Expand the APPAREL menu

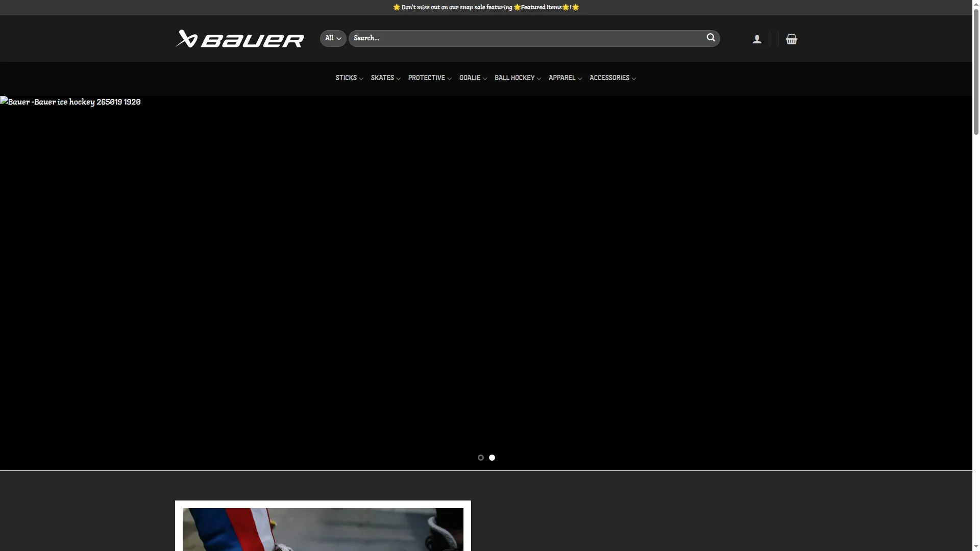coord(565,78)
